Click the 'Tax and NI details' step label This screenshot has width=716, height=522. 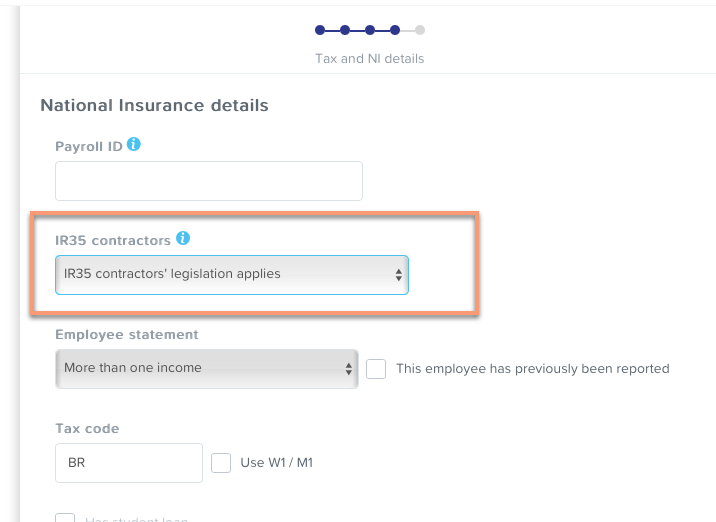tap(369, 59)
